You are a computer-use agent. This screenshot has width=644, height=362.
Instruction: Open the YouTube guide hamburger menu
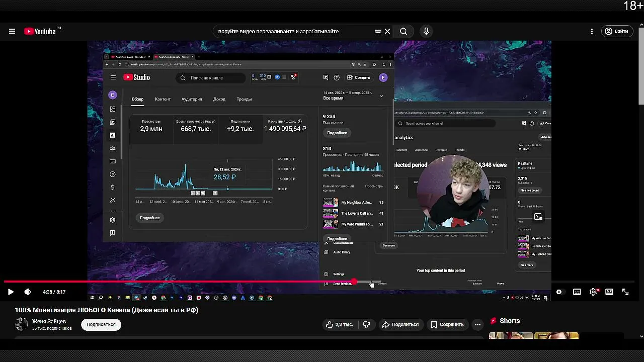tap(12, 31)
